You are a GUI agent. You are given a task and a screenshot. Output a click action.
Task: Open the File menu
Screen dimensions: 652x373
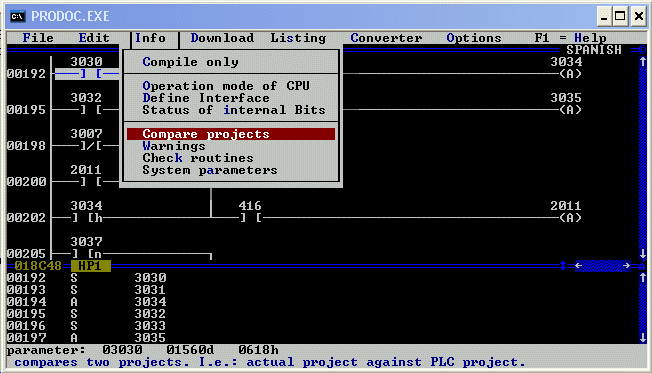(x=38, y=38)
